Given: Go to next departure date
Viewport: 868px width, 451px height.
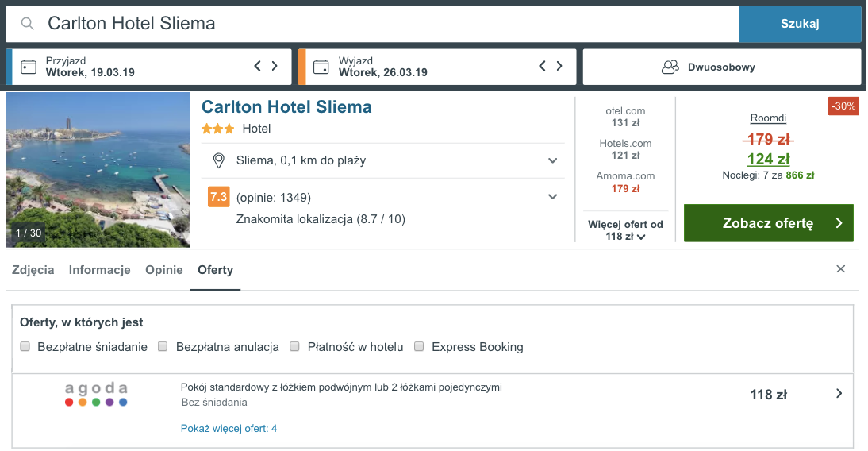Looking at the screenshot, I should 559,66.
